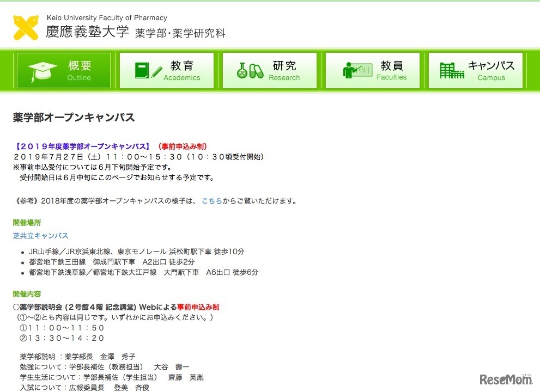Click the 薬学部オープンキャンパス page title
The image size is (540, 392).
tap(75, 117)
